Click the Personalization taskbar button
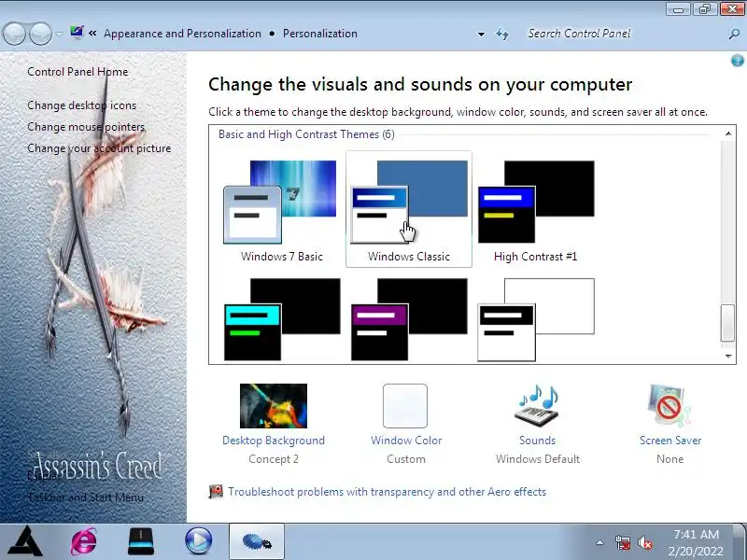Image resolution: width=747 pixels, height=560 pixels. pyautogui.click(x=256, y=541)
